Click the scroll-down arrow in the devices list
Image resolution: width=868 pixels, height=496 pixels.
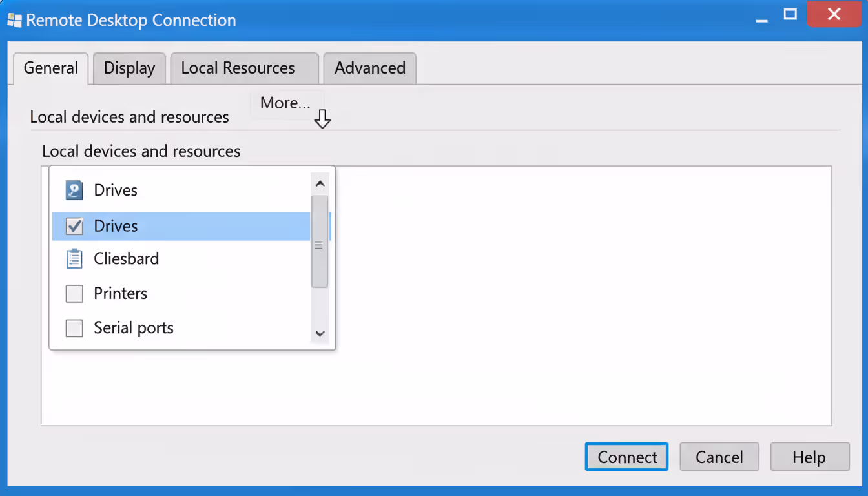(320, 333)
